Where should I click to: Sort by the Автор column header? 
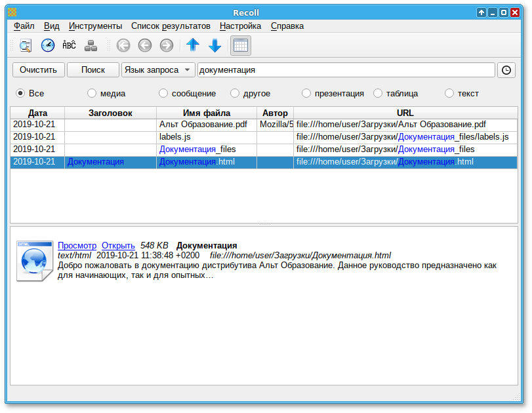tap(275, 113)
